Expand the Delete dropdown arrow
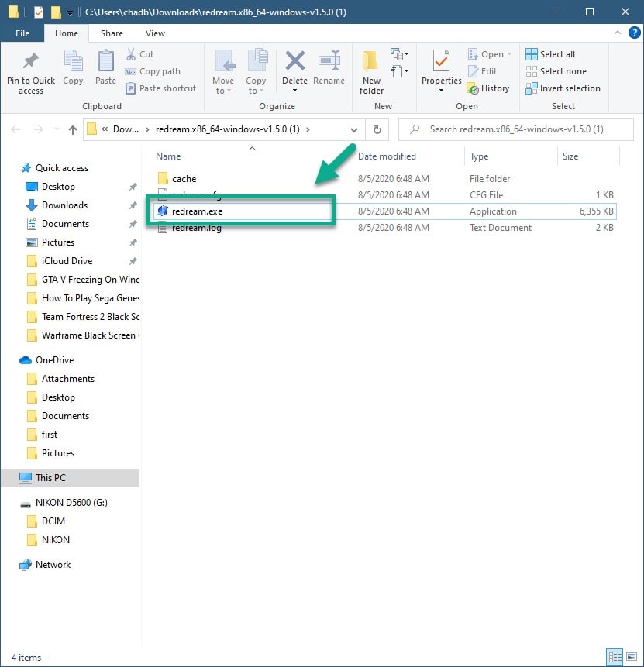Image resolution: width=644 pixels, height=667 pixels. 294,90
